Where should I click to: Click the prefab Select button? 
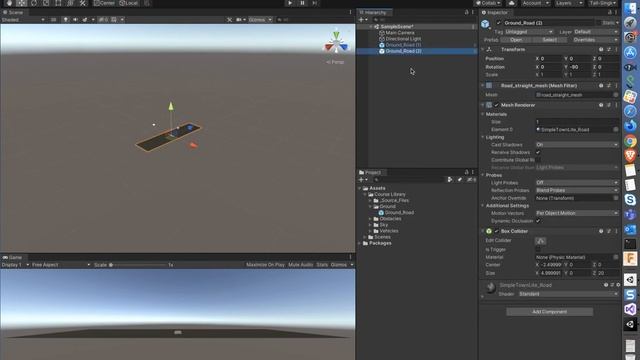(549, 40)
